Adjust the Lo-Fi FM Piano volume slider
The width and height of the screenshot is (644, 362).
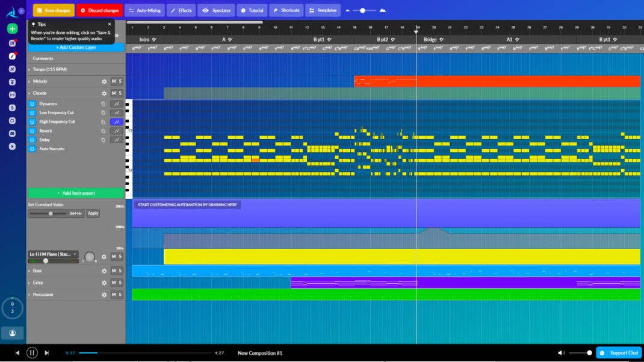click(53, 261)
